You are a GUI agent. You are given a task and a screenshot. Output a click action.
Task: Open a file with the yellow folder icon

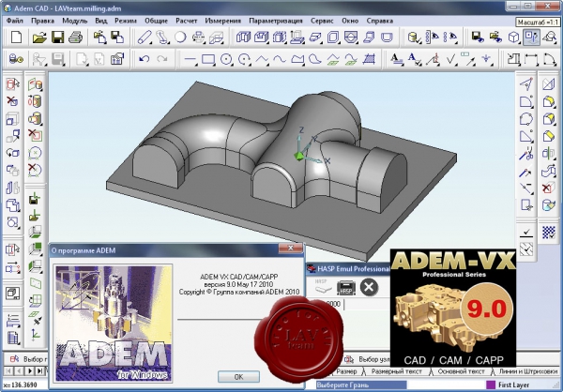coord(39,38)
